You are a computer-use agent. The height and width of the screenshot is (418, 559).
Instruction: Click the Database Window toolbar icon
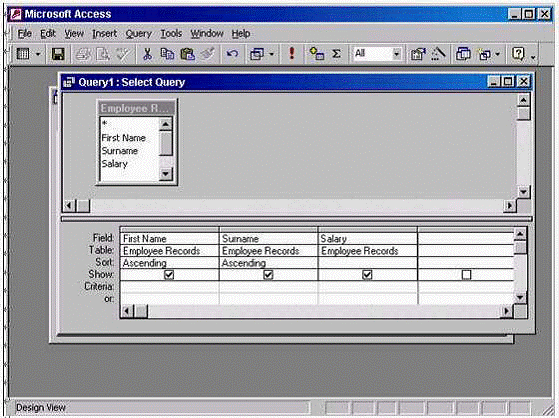point(463,54)
